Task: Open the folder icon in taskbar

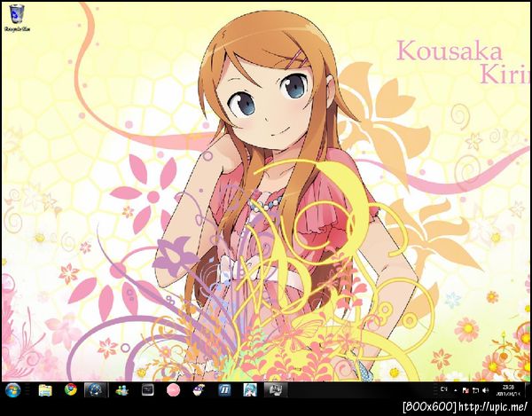Action: pos(45,390)
